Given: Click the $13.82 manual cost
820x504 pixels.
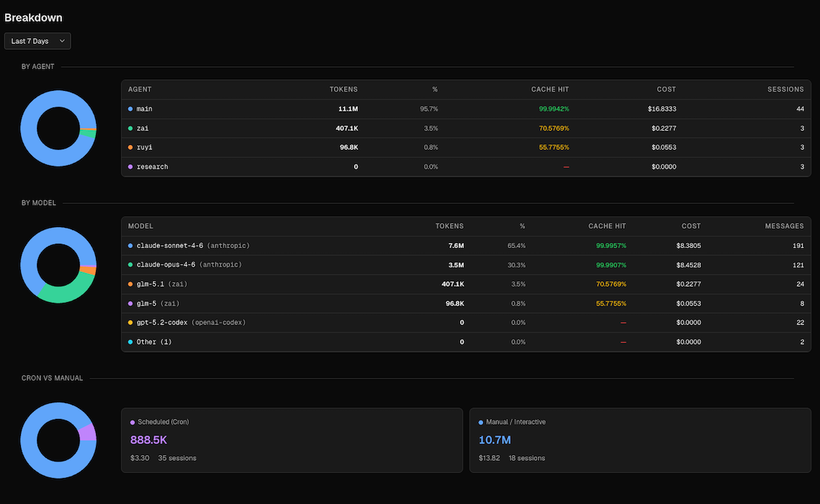Looking at the screenshot, I should tap(489, 458).
